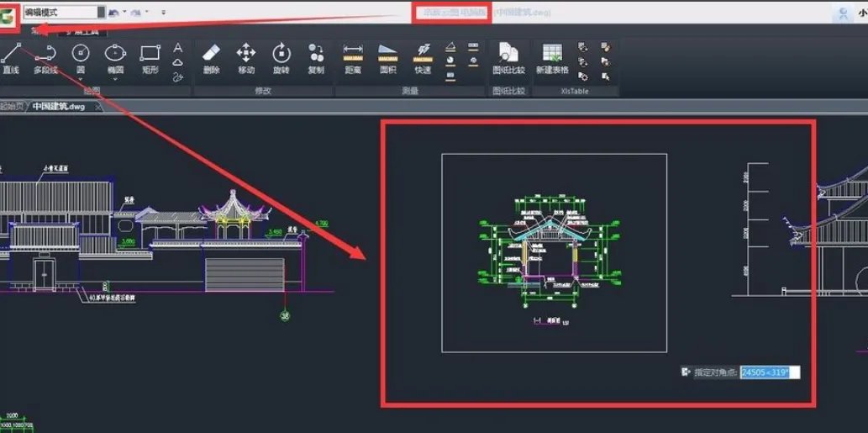Select the 直线 (Line) tool
The image size is (868, 433).
(x=10, y=58)
